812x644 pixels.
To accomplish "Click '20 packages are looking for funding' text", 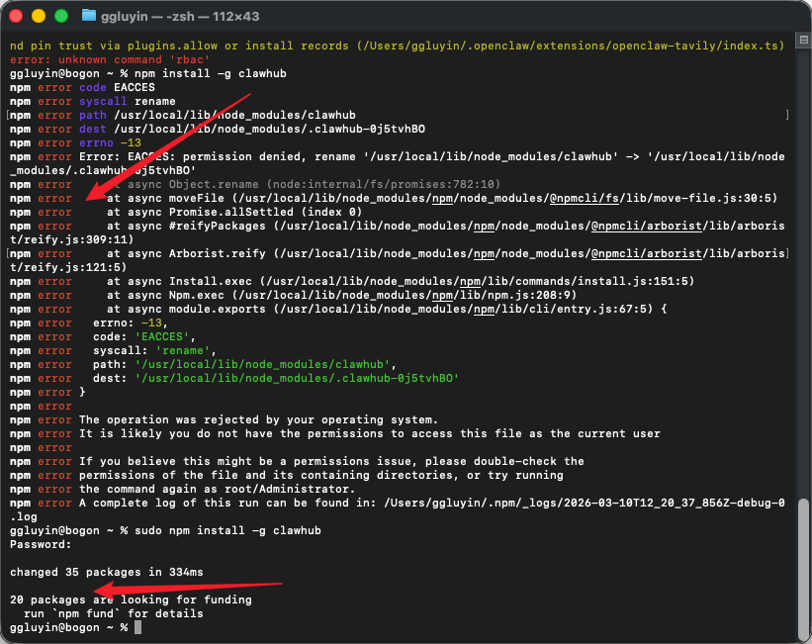I will tap(131, 599).
